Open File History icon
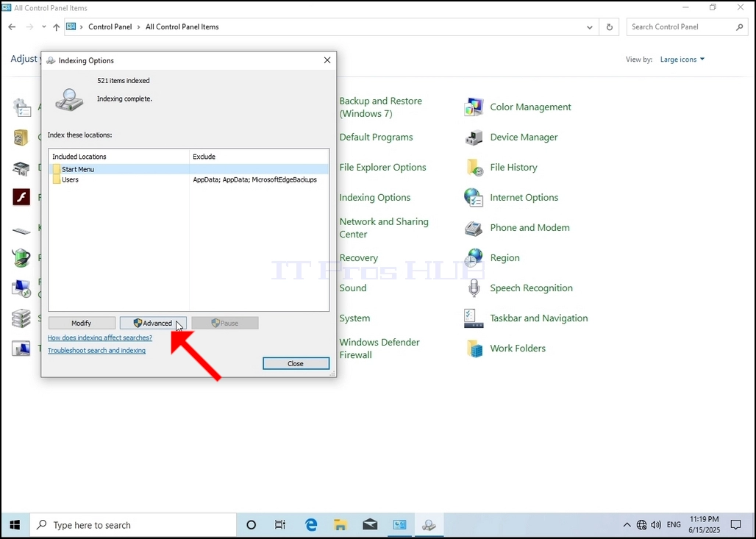This screenshot has width=756, height=539. pyautogui.click(x=474, y=168)
